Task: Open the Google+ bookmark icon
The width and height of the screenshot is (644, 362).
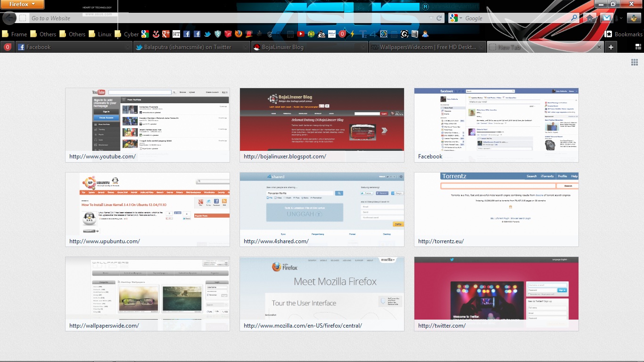Action: click(165, 34)
